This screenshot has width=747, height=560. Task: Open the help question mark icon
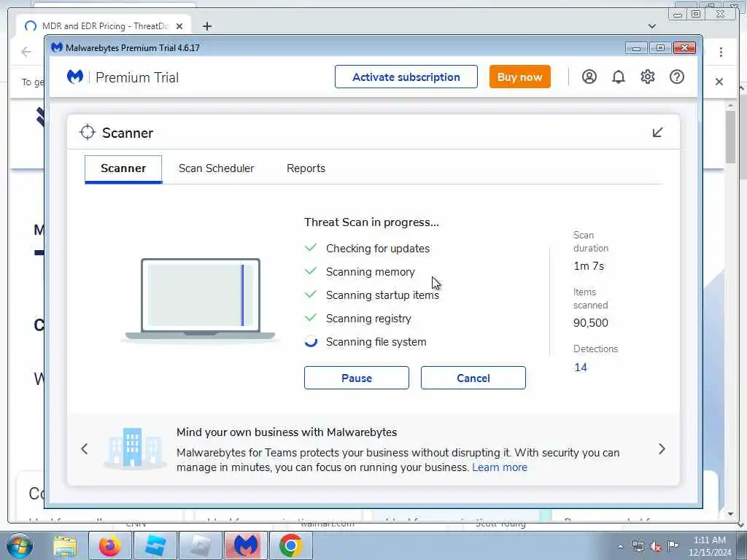point(677,77)
